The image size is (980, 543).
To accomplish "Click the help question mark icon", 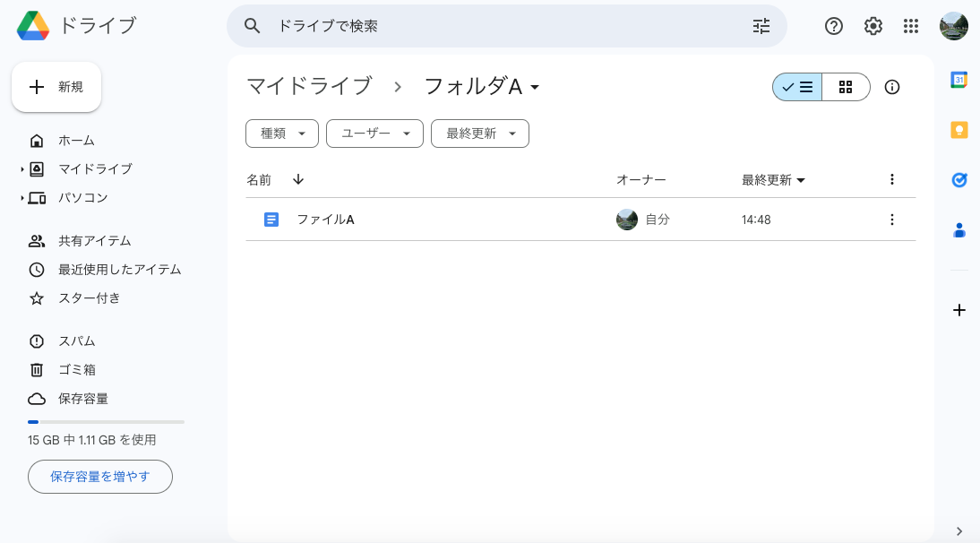I will click(x=833, y=26).
